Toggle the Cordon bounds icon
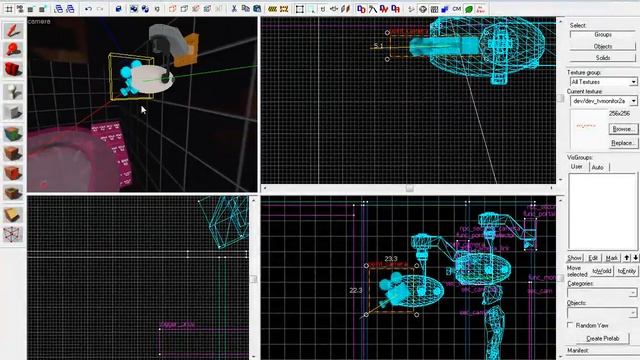Image resolution: width=640 pixels, height=360 pixels. pos(272,9)
